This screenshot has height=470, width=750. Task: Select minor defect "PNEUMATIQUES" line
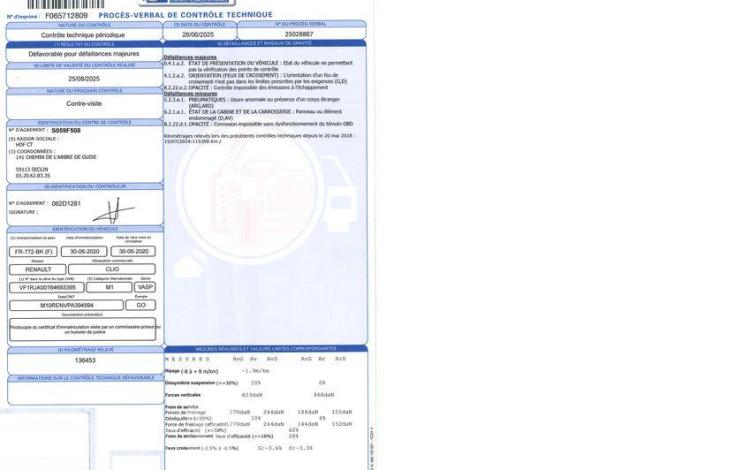click(252, 102)
